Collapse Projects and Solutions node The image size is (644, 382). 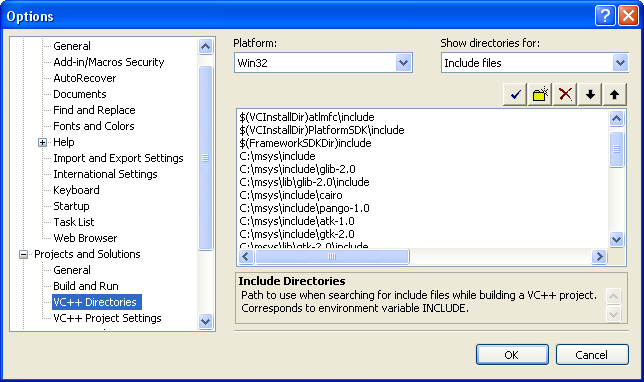[23, 255]
